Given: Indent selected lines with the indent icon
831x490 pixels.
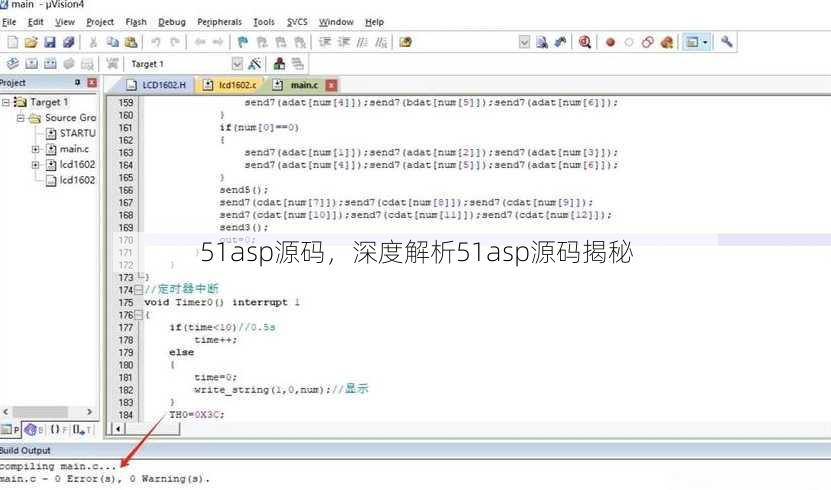Looking at the screenshot, I should [x=325, y=42].
